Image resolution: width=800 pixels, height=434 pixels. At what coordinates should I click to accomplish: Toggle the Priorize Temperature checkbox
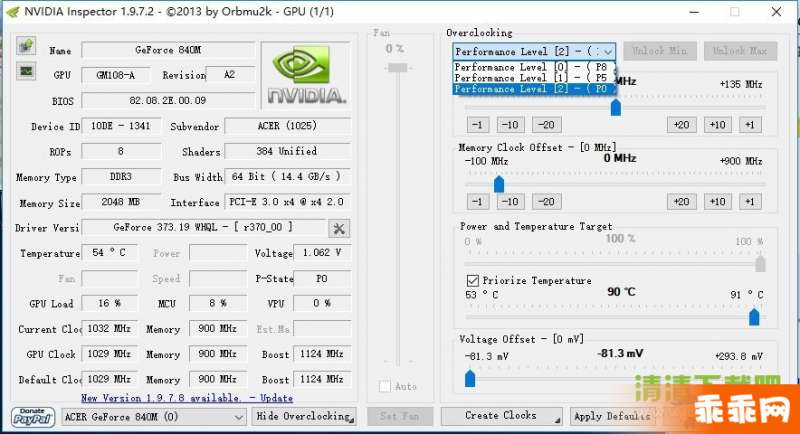[x=472, y=280]
